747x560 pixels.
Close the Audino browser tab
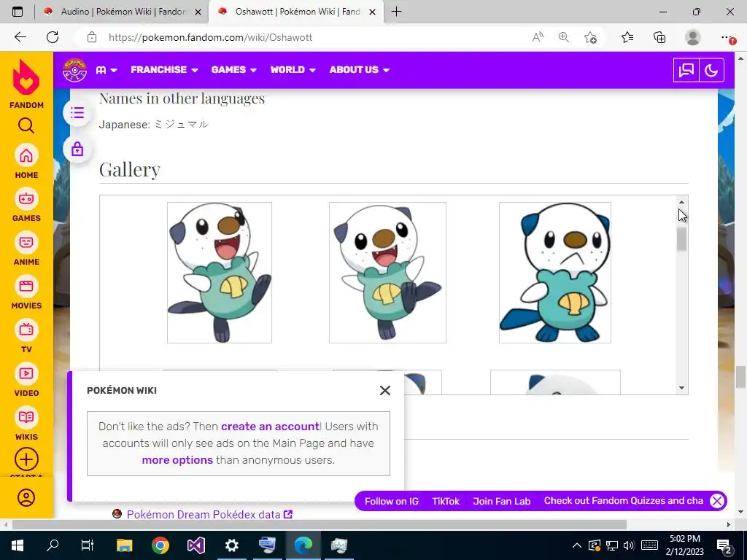coord(198,12)
